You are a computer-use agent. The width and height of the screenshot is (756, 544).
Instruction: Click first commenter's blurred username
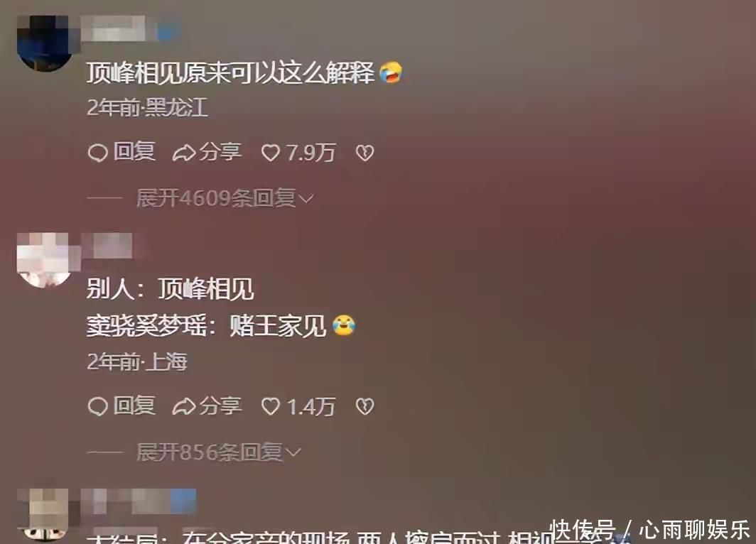point(129,28)
